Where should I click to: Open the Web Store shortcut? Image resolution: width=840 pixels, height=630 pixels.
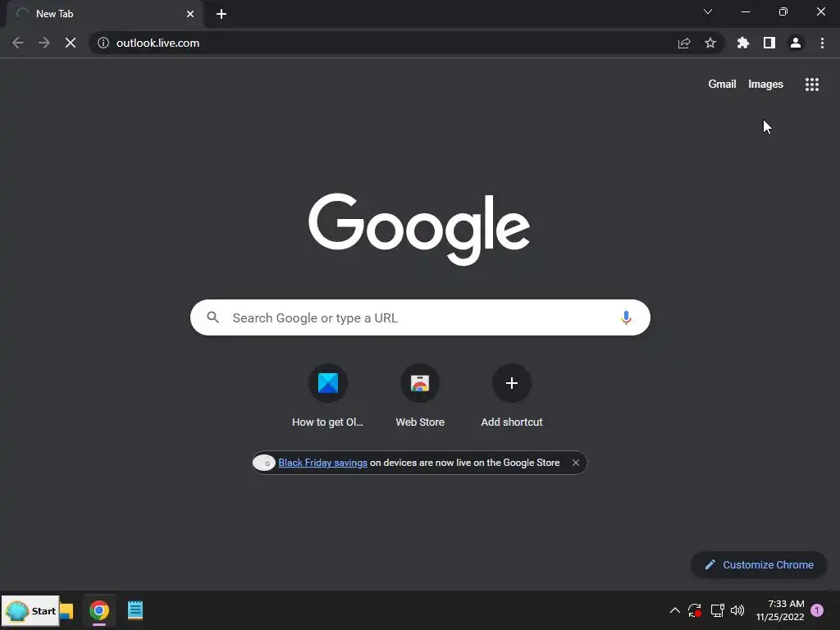[420, 396]
